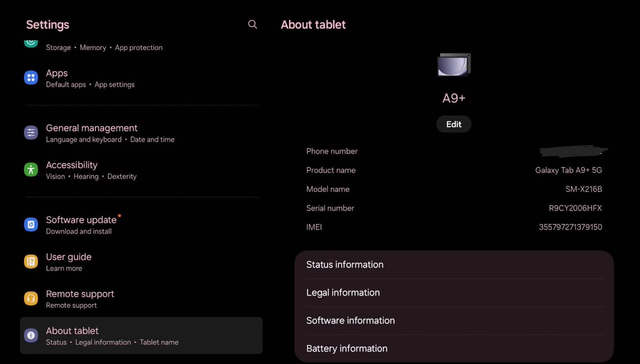Image resolution: width=640 pixels, height=364 pixels.
Task: Select the About tablet entry
Action: [141, 336]
